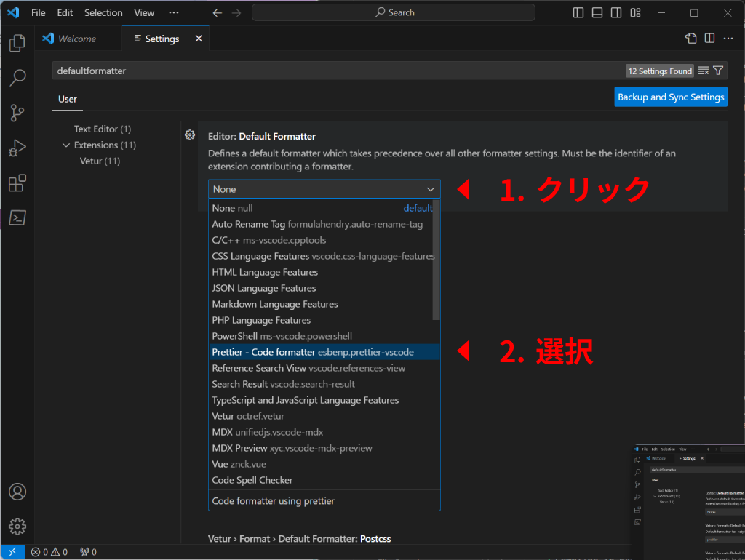This screenshot has width=745, height=560.
Task: Open the Default Formatter dropdown showing None
Action: (324, 189)
